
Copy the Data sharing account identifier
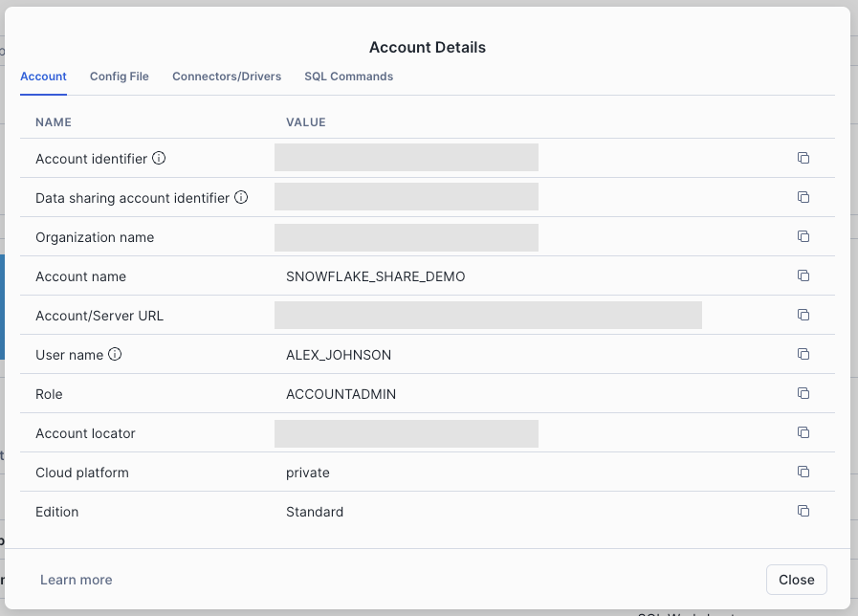803,197
